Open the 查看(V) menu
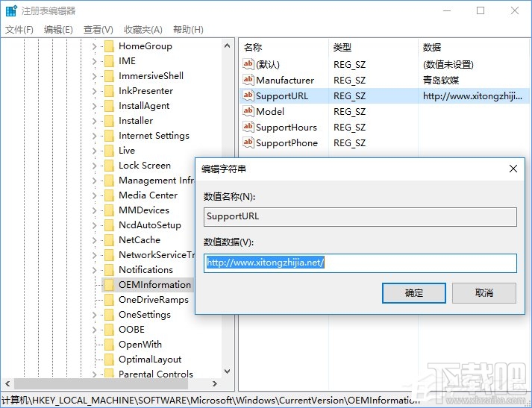Image resolution: width=532 pixels, height=408 pixels. pyautogui.click(x=98, y=30)
